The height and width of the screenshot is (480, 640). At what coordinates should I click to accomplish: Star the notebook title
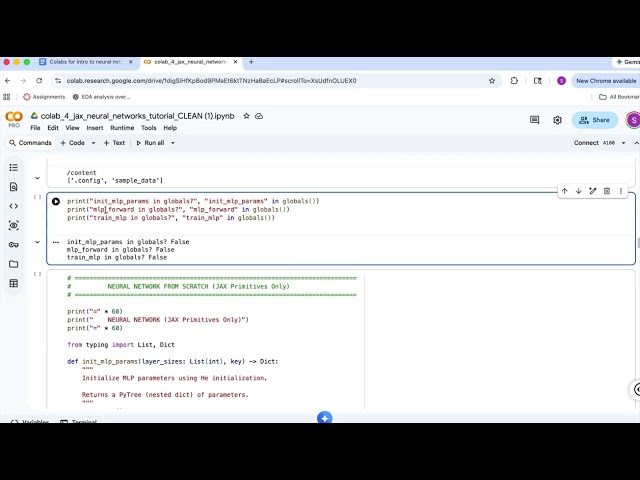[246, 116]
